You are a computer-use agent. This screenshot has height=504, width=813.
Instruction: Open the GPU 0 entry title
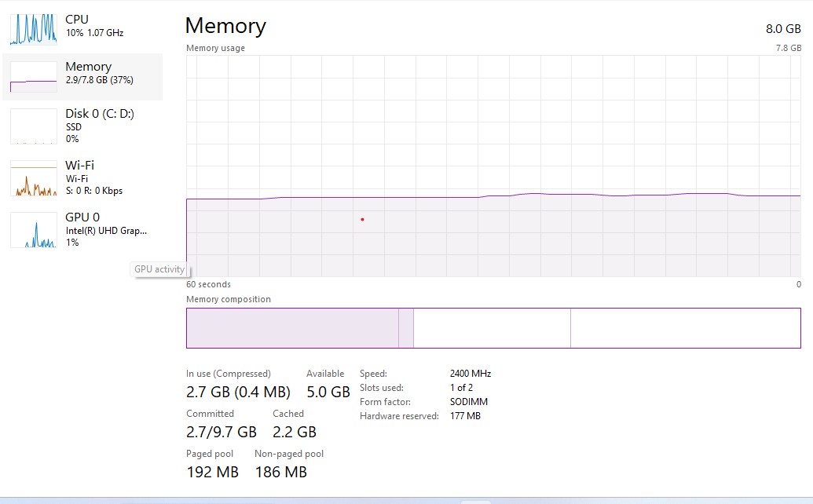tap(82, 217)
